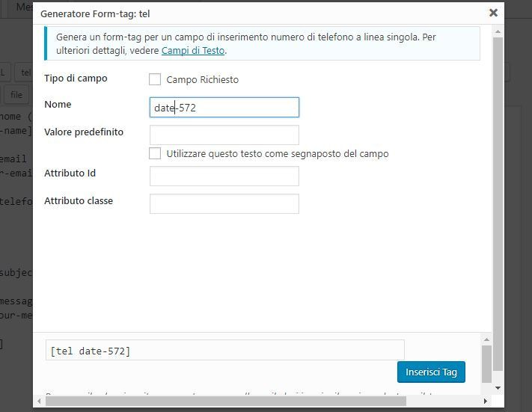Screen dimensions: 532x412
Task: Enable the Campo Richiesto checkbox
Action: pos(155,79)
